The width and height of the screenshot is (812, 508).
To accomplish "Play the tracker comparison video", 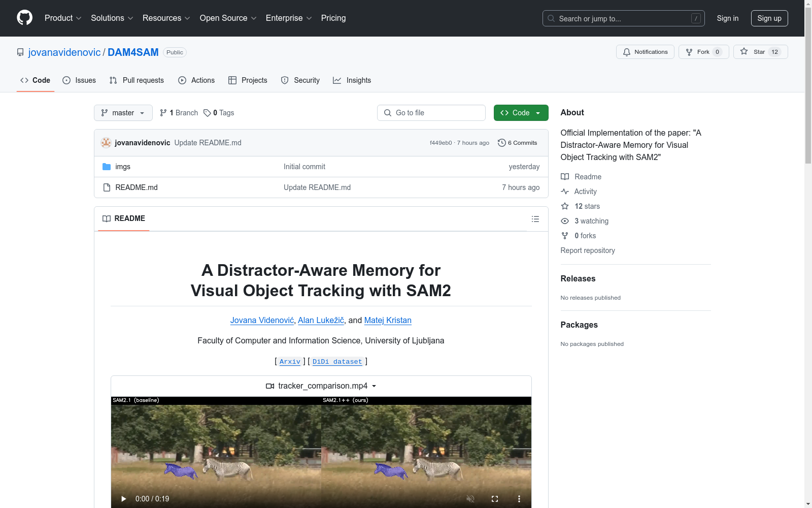I will pyautogui.click(x=123, y=499).
